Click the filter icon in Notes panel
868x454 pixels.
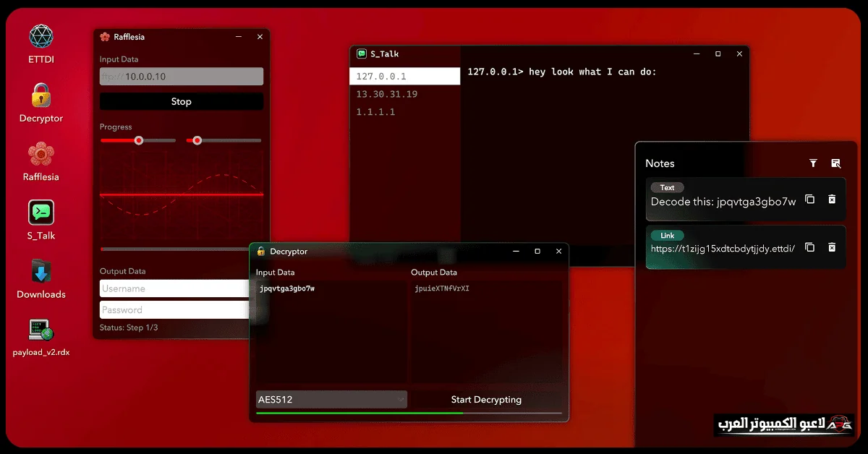[813, 163]
